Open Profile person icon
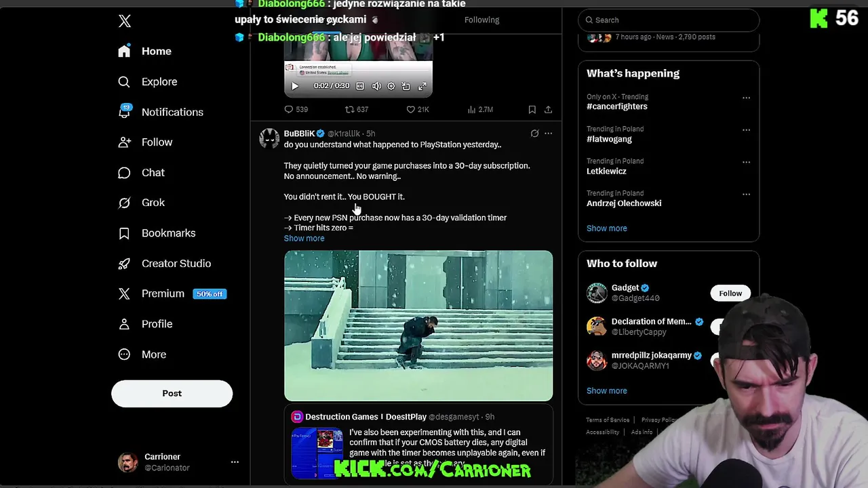This screenshot has width=868, height=488. click(124, 324)
